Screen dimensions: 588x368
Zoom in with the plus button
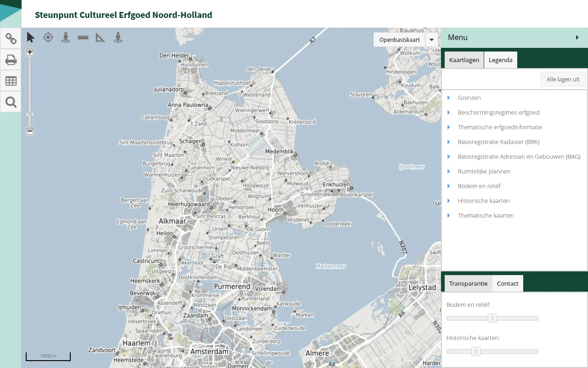[30, 52]
